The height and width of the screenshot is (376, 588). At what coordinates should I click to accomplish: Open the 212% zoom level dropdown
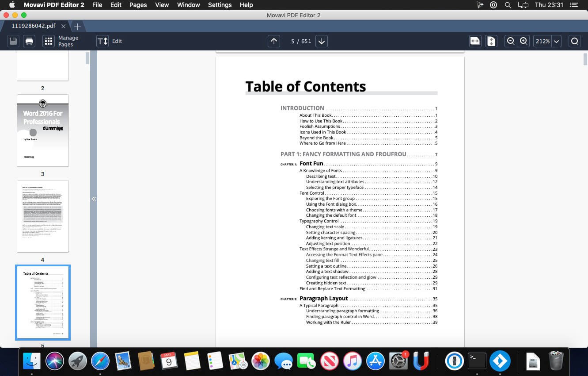coord(556,41)
